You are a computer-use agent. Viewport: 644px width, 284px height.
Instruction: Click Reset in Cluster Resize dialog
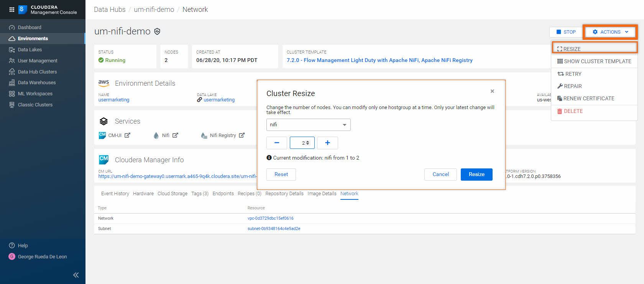pos(281,175)
